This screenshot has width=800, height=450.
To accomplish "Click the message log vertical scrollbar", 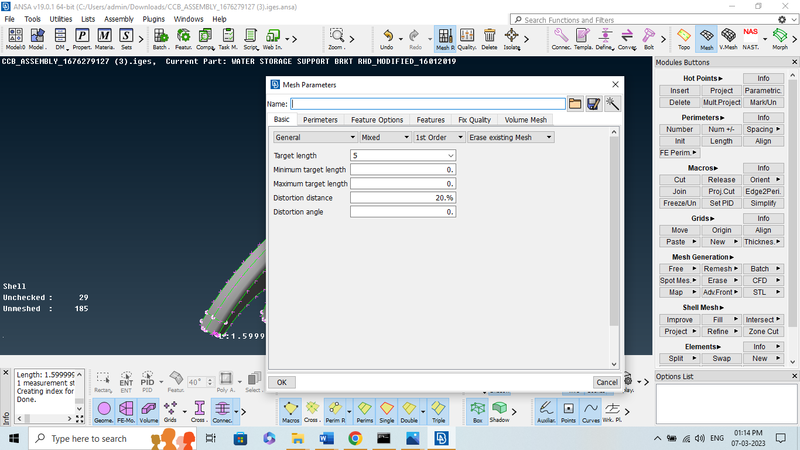I will coord(79,392).
